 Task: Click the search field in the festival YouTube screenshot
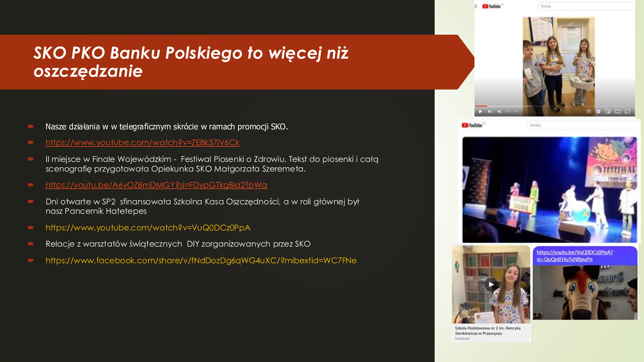coord(584,125)
